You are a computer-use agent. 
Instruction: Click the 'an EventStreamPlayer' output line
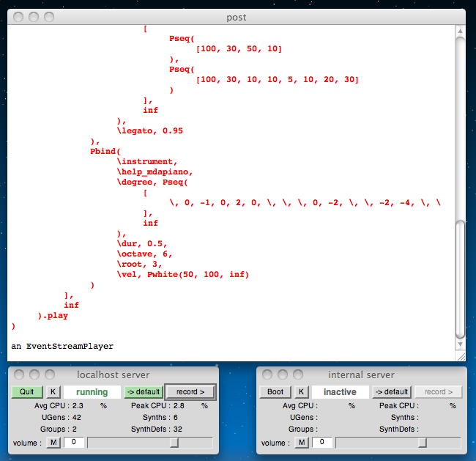point(62,346)
